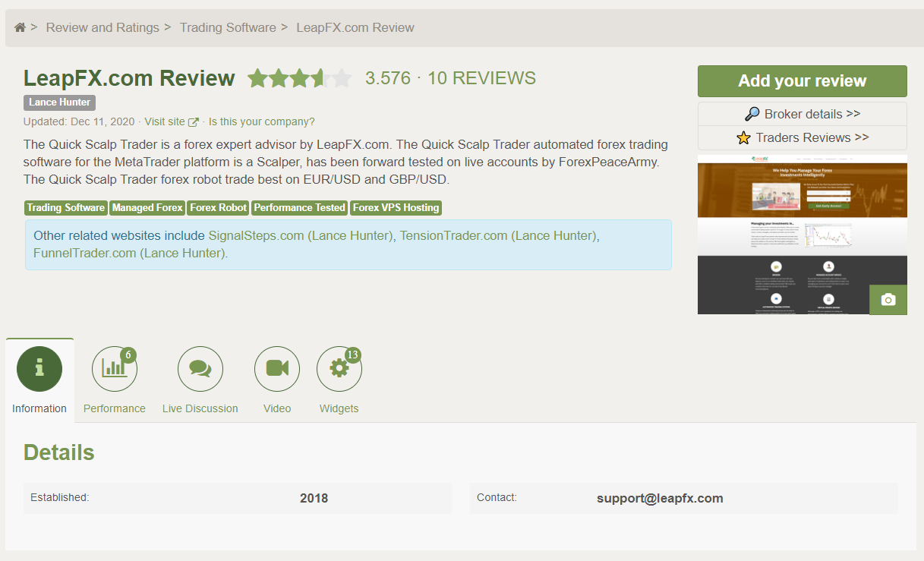Open the Information tab icon
924x561 pixels.
[x=39, y=369]
